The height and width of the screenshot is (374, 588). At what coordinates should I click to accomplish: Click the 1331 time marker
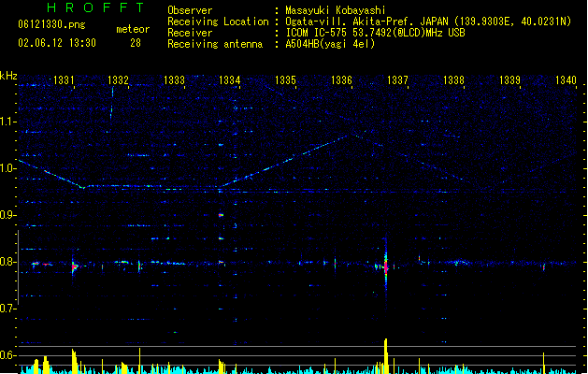pyautogui.click(x=64, y=80)
